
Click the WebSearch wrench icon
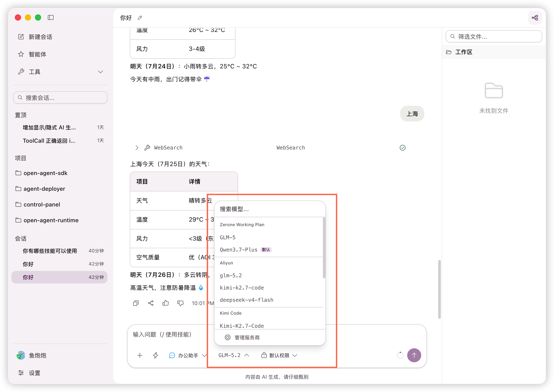147,148
